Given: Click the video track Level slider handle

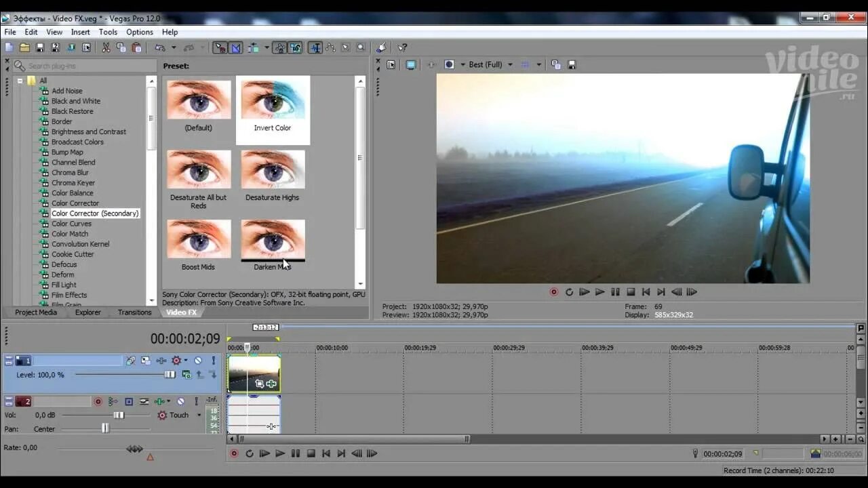Looking at the screenshot, I should pyautogui.click(x=170, y=375).
